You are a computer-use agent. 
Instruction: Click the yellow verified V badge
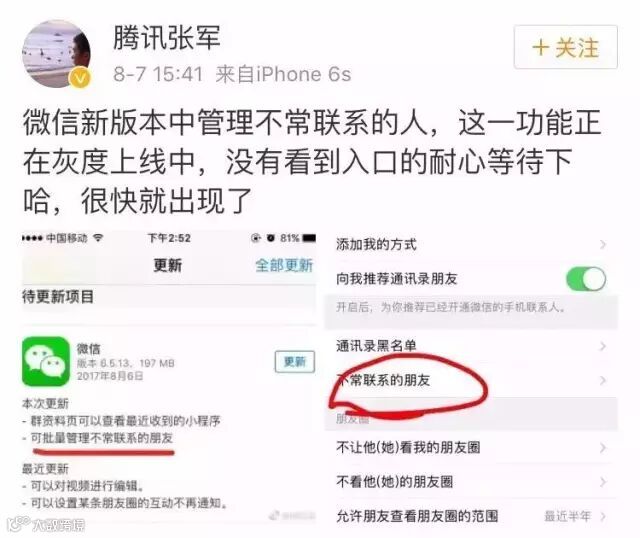coord(81,78)
